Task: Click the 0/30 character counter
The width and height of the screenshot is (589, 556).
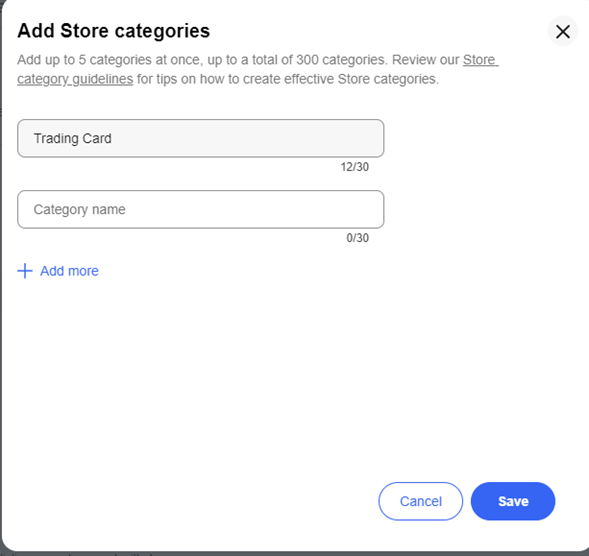Action: coord(357,238)
